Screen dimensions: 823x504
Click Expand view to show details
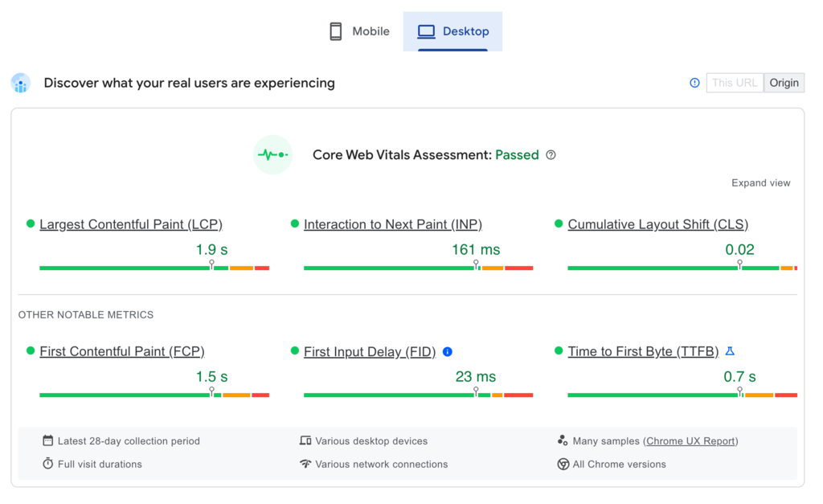[x=760, y=182]
